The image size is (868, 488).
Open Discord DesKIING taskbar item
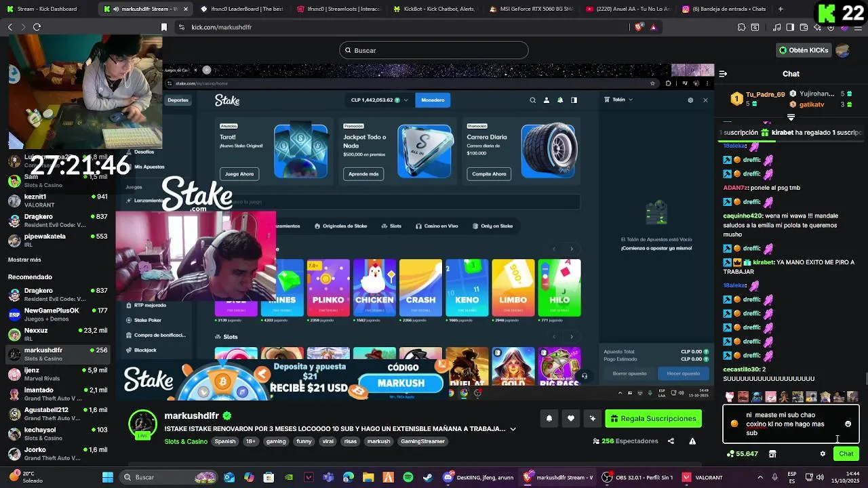tap(478, 477)
